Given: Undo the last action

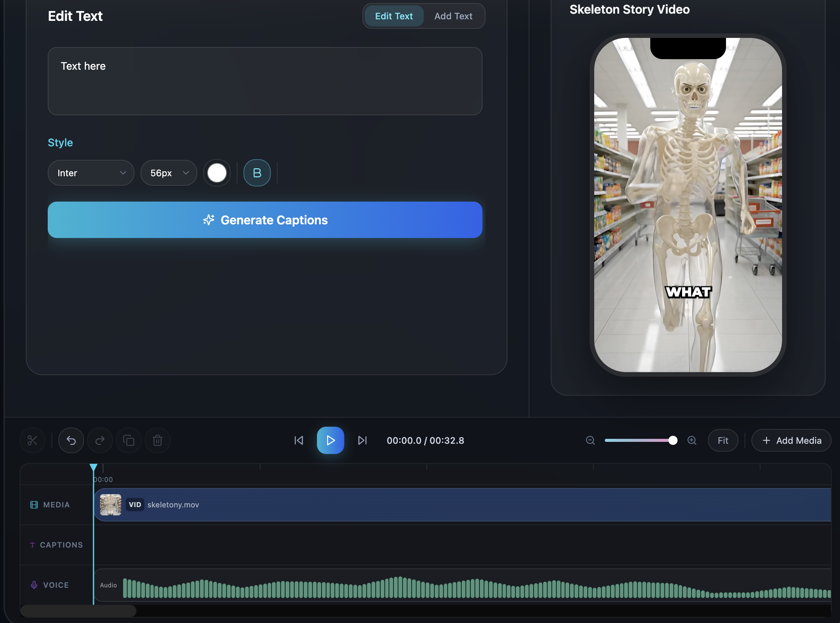Looking at the screenshot, I should coord(71,440).
